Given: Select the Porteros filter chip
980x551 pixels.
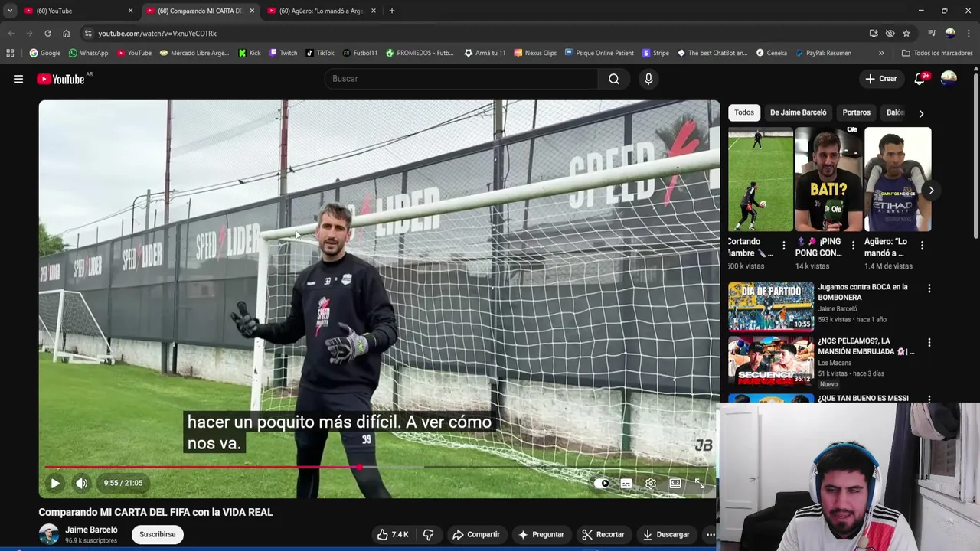Looking at the screenshot, I should tap(856, 112).
